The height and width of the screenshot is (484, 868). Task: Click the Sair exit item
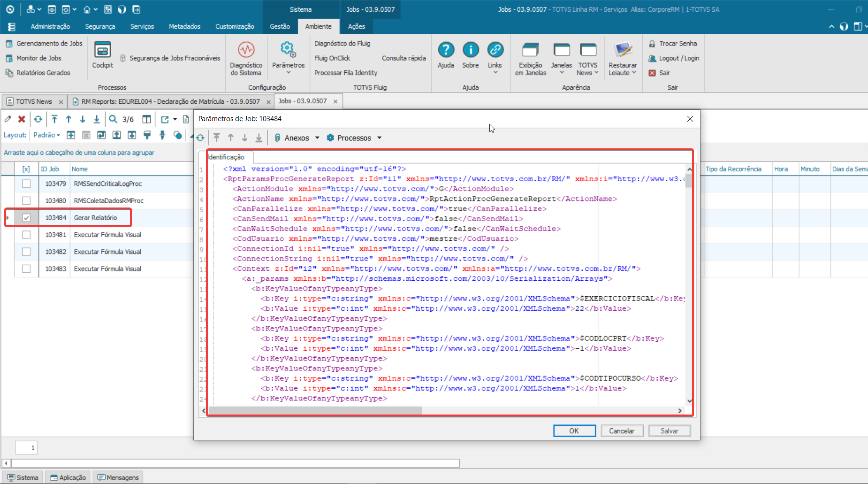(x=659, y=73)
